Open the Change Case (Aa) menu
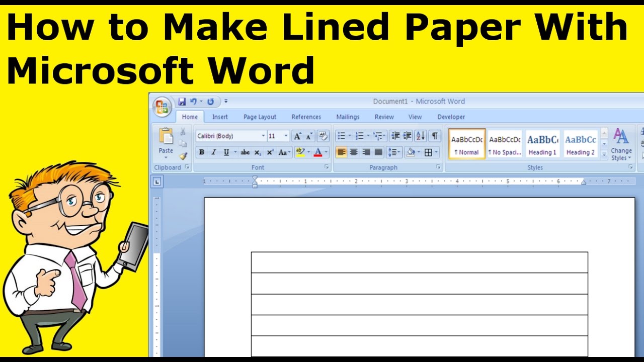 (x=285, y=152)
